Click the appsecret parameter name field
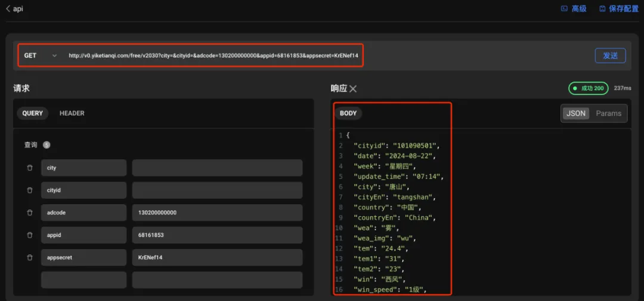 coord(84,257)
